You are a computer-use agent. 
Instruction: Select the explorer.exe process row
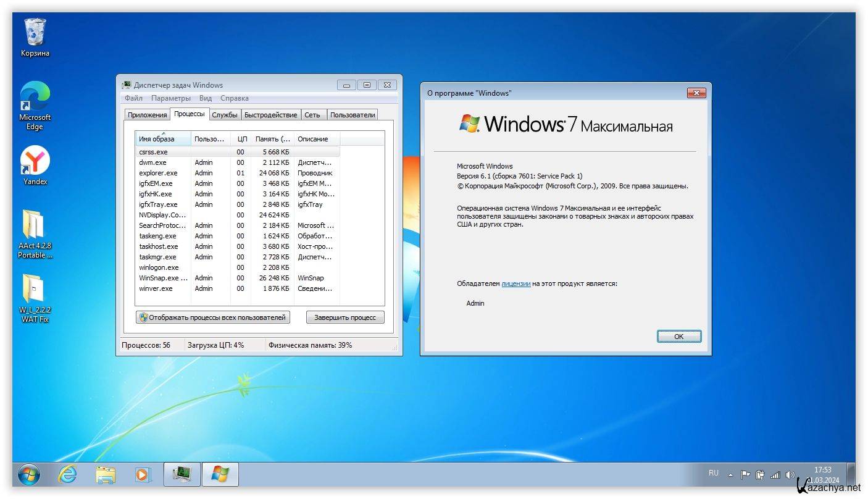(158, 173)
